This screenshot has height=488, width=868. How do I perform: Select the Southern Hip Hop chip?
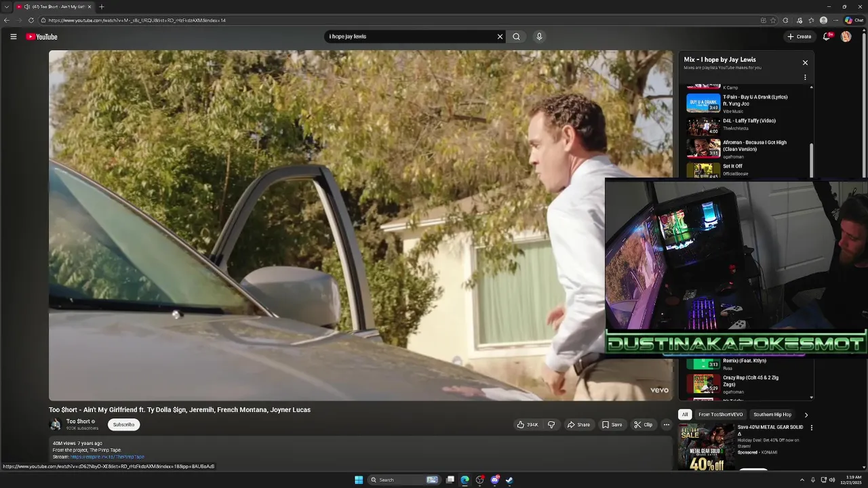click(x=772, y=415)
